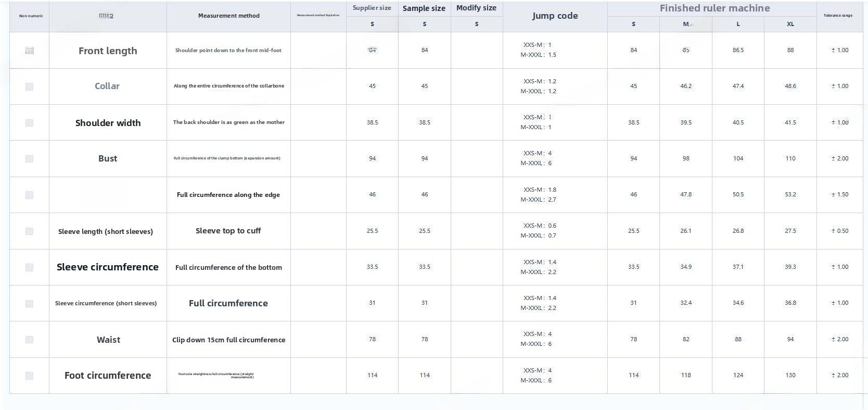Select the XL size sub-header
868x410 pixels.
coord(790,24)
